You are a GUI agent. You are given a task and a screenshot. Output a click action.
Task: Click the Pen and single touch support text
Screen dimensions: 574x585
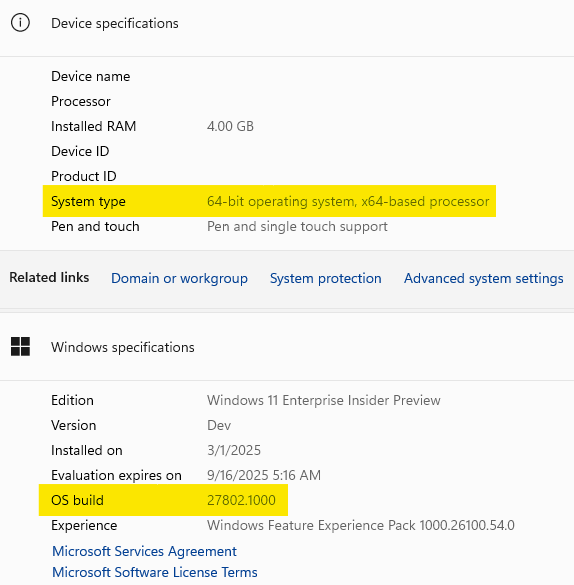(x=297, y=226)
